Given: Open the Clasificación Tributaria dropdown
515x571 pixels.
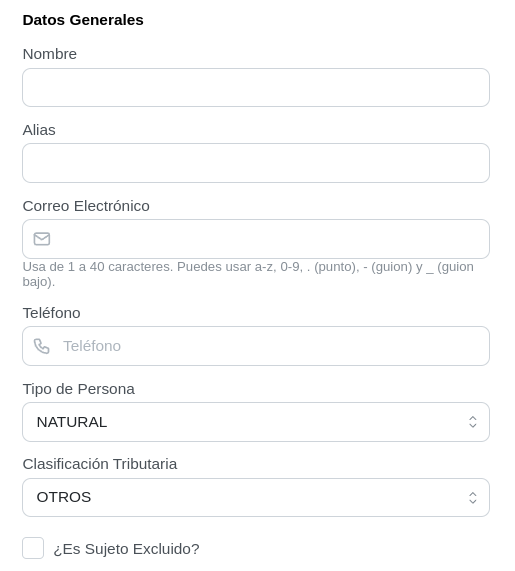Looking at the screenshot, I should click(x=256, y=497).
